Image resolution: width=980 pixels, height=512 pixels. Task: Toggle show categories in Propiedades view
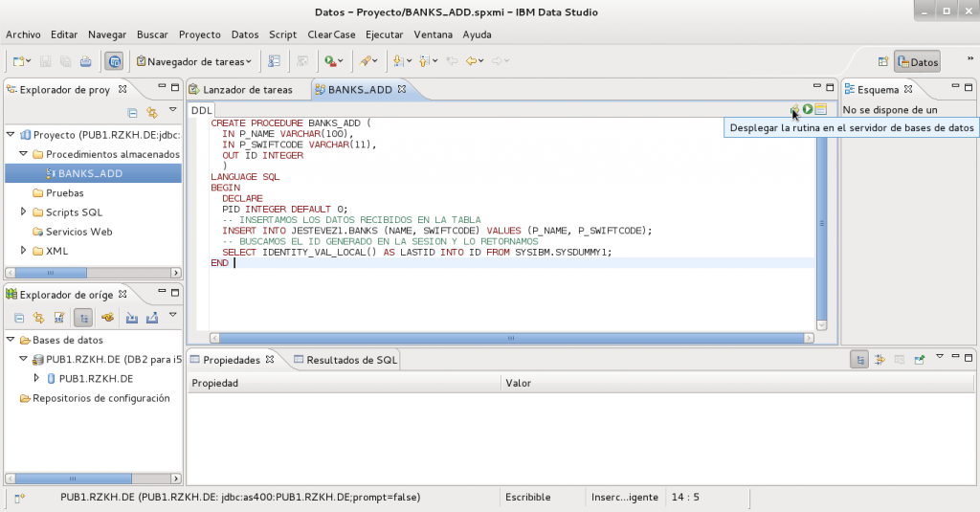[859, 360]
